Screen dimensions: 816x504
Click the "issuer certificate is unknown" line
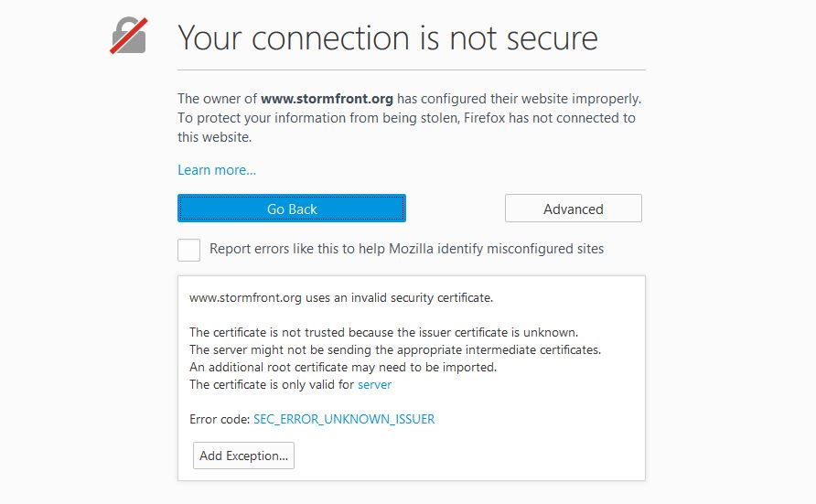(383, 332)
